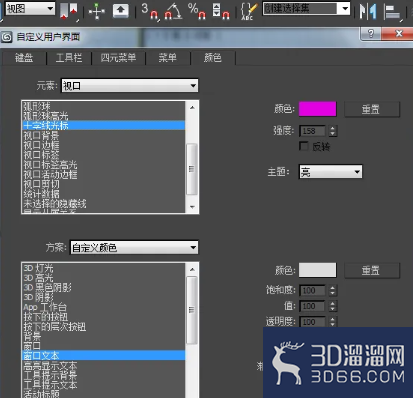The image size is (413, 398).
Task: Select the highlighted 十字线光标 item
Action: pyautogui.click(x=104, y=125)
